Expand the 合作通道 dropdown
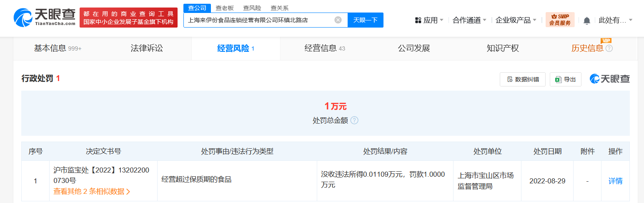Image resolution: width=644 pixels, height=203 pixels. tap(470, 20)
